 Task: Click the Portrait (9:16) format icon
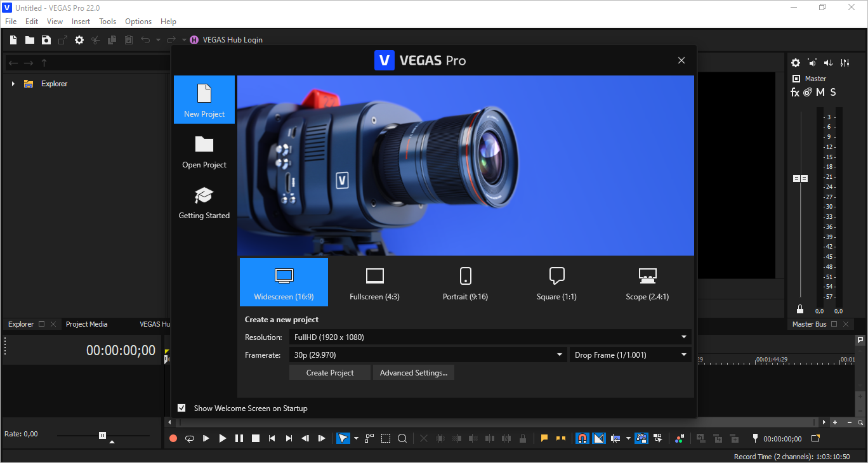[465, 282]
